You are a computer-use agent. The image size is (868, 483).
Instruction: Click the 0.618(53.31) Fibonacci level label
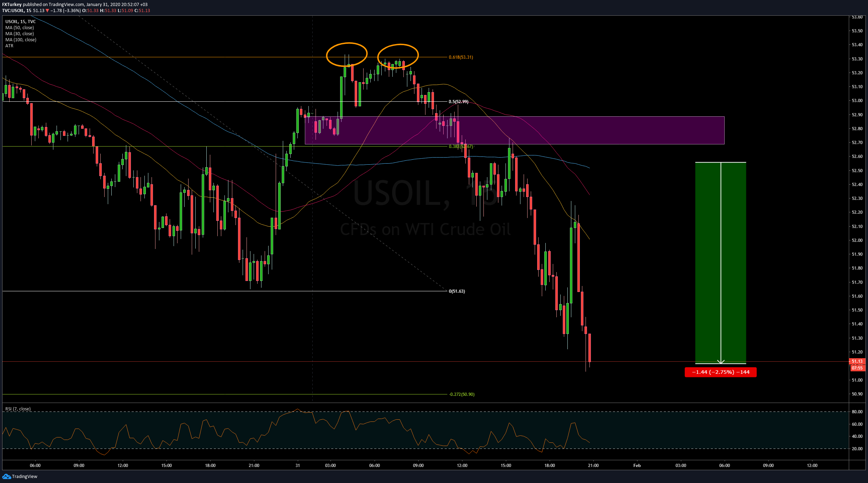(x=461, y=57)
